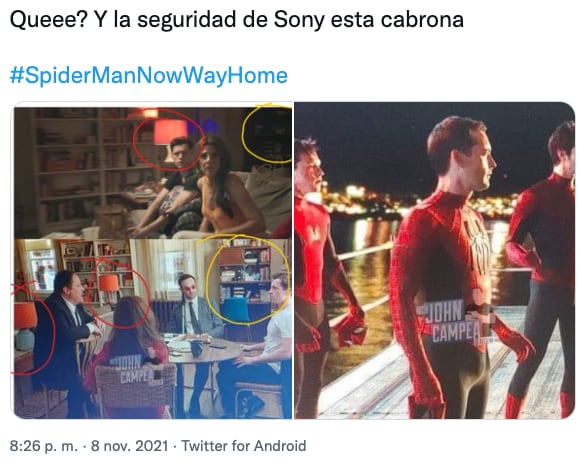Image resolution: width=581 pixels, height=463 pixels.
Task: Click the red-circled lamp in top-left photo
Action: coord(170,135)
